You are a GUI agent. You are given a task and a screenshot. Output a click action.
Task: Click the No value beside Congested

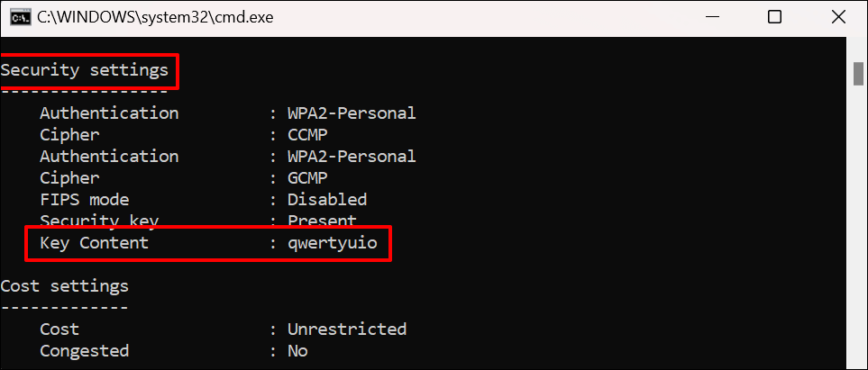click(297, 351)
